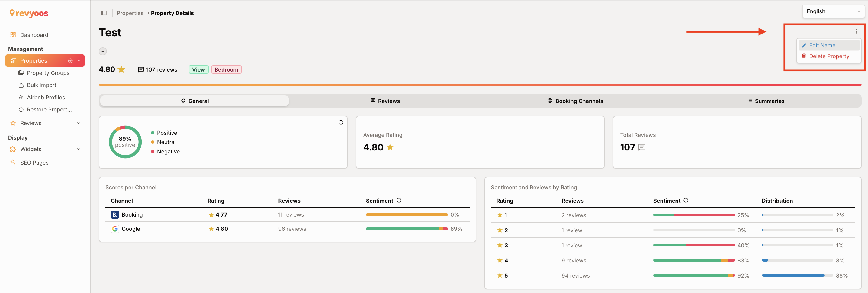Screen dimensions: 868x293
Task: Toggle the sidebar panel icon
Action: [104, 13]
